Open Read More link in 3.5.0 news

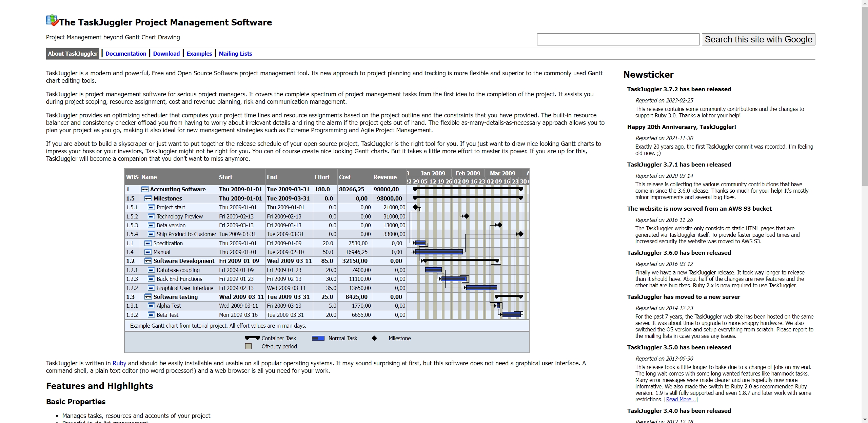click(x=680, y=400)
